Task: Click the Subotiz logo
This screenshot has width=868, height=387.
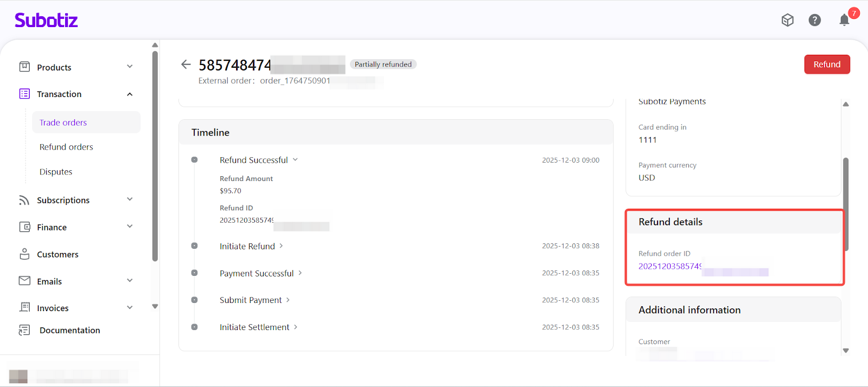Action: click(x=46, y=21)
